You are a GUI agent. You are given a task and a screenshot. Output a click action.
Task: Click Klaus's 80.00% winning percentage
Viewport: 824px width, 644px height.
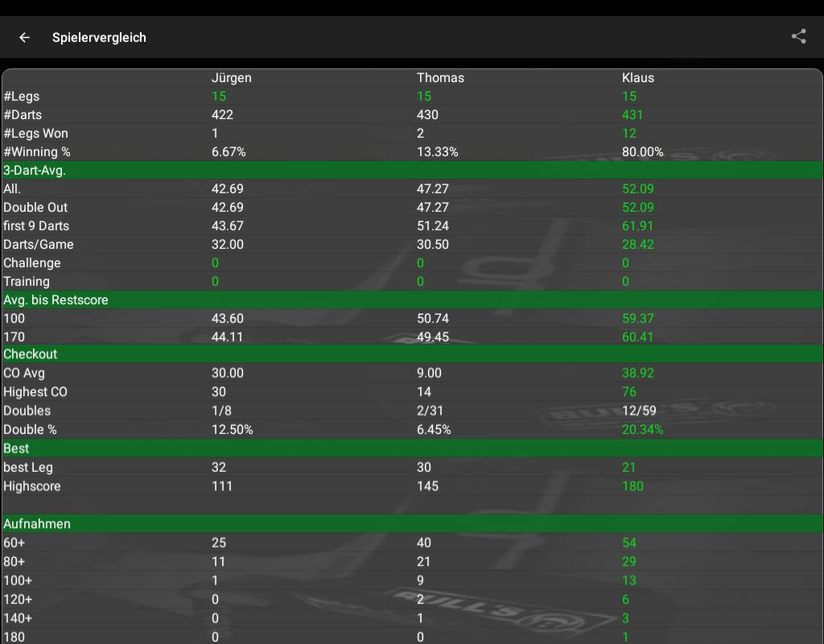pyautogui.click(x=642, y=152)
